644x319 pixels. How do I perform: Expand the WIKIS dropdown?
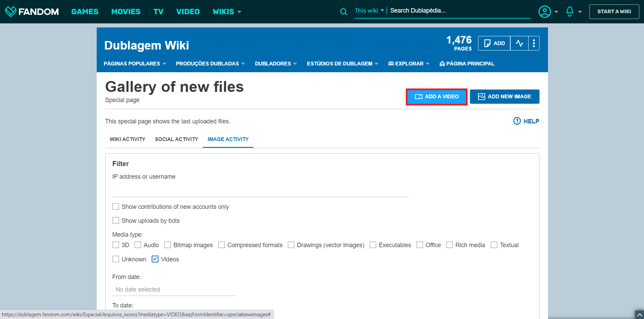point(227,12)
